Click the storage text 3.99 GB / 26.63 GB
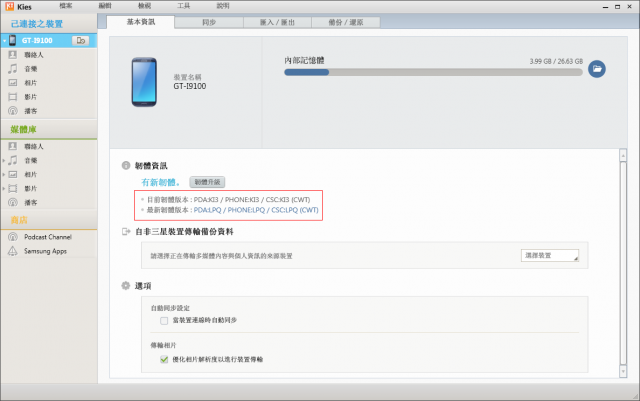 tap(556, 61)
